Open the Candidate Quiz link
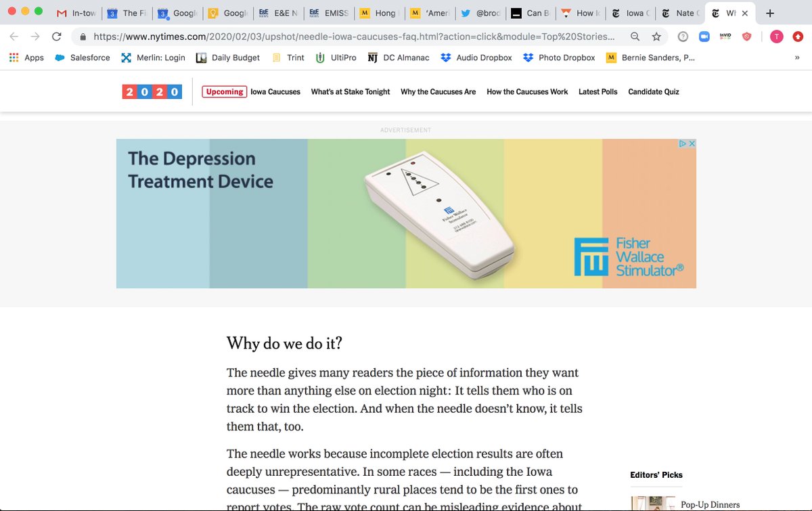The width and height of the screenshot is (812, 511). [654, 92]
